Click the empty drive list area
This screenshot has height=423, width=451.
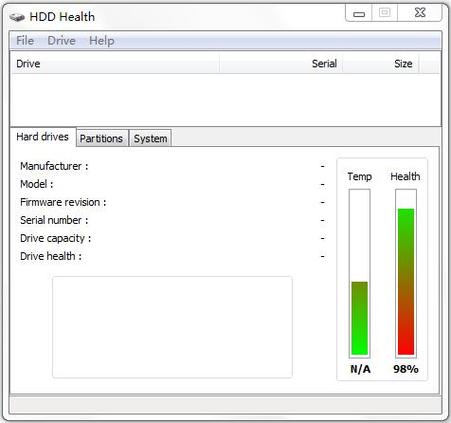[225, 100]
